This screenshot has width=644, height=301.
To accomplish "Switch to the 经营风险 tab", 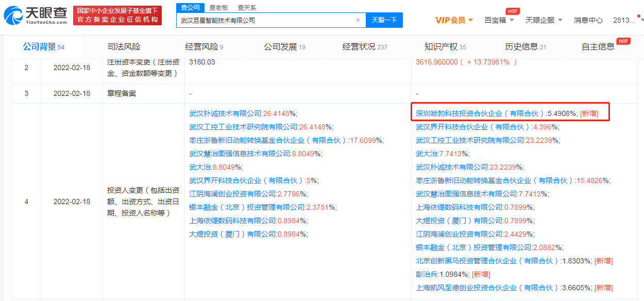I will point(204,47).
